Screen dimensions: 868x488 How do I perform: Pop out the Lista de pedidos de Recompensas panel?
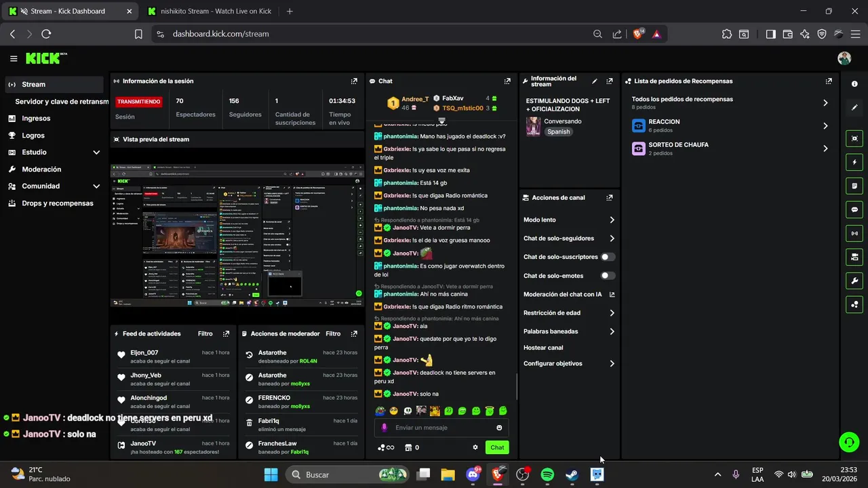[829, 81]
